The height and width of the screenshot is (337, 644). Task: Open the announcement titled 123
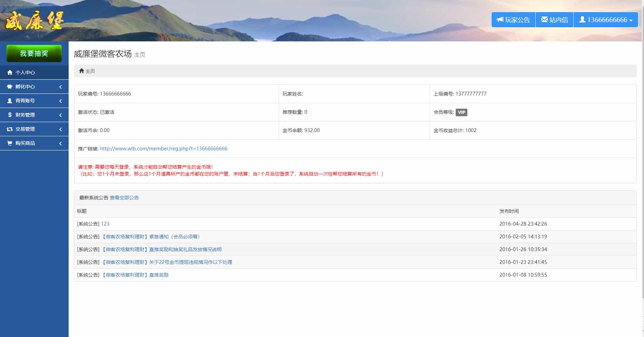click(x=105, y=224)
